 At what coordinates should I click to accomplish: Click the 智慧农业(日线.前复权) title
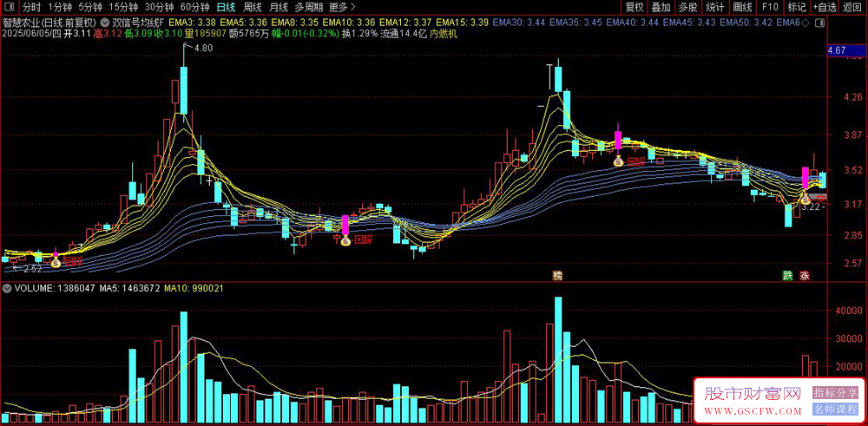[51, 23]
